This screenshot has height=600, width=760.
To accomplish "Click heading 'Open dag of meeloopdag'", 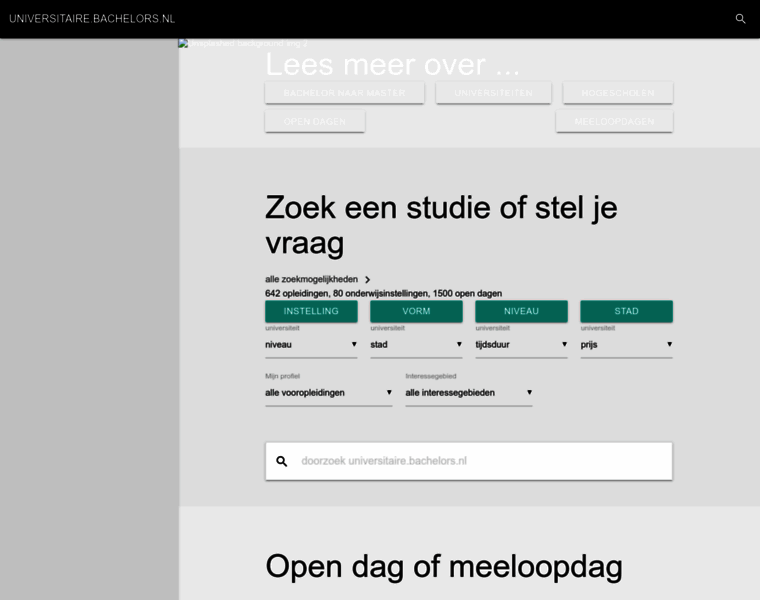I will point(444,566).
